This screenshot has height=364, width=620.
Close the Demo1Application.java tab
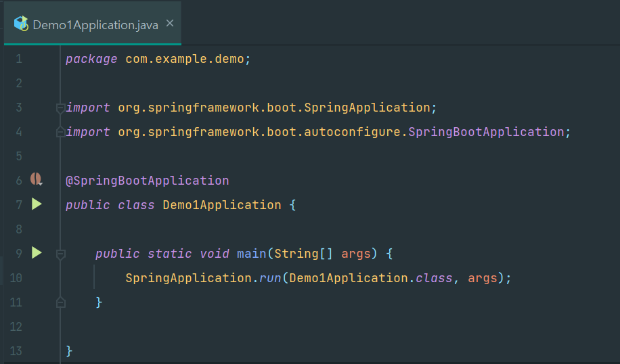(170, 24)
